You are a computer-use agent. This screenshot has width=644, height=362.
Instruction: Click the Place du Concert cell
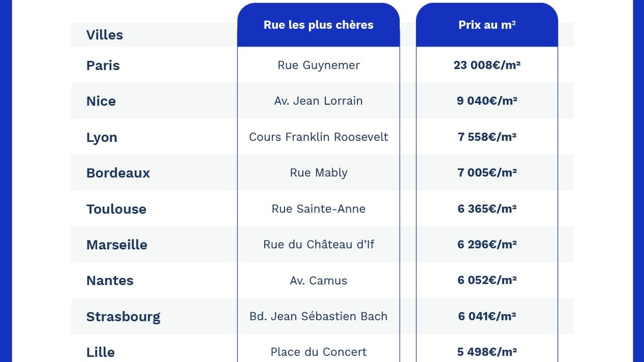pos(318,352)
